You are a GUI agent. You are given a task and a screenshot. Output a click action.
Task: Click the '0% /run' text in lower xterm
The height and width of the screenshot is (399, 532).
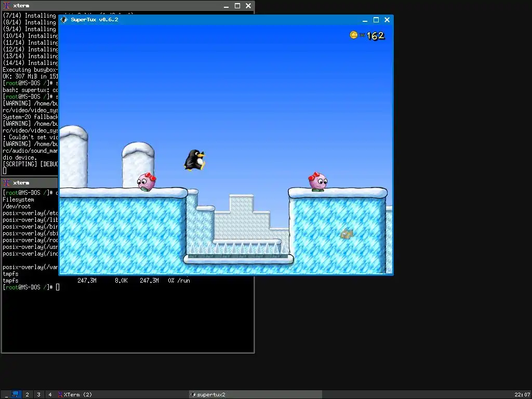point(179,281)
